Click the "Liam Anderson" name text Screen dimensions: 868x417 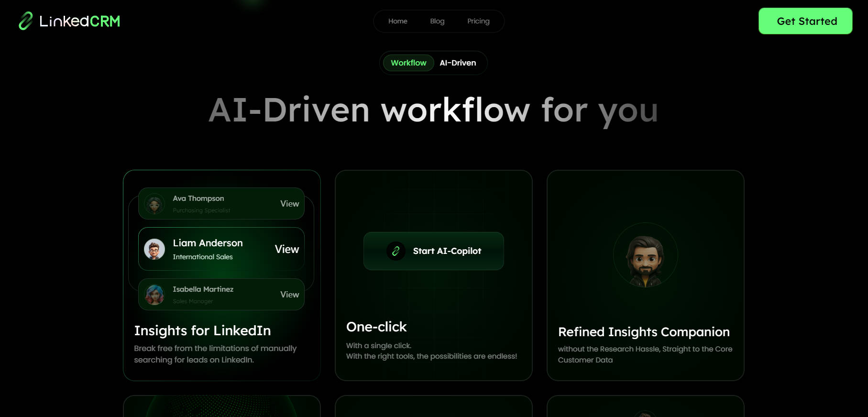pyautogui.click(x=208, y=243)
